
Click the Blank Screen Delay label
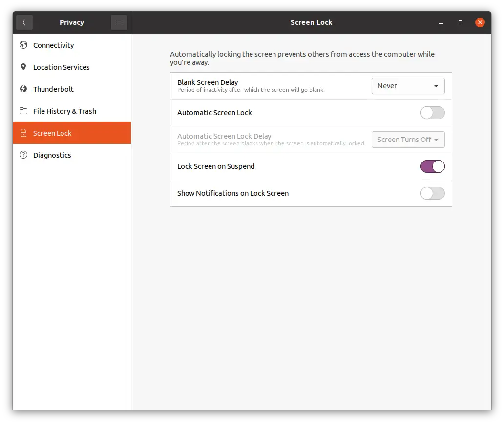coord(208,82)
